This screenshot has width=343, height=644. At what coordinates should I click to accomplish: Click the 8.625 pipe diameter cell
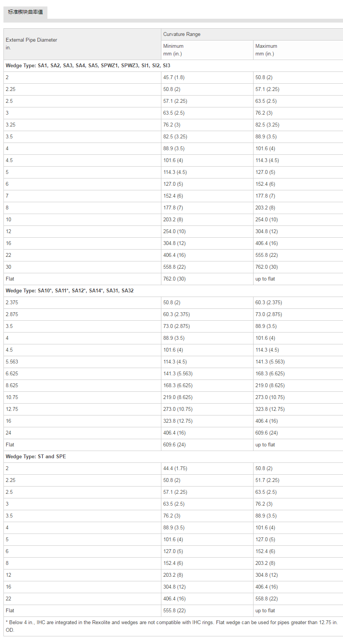(x=12, y=385)
